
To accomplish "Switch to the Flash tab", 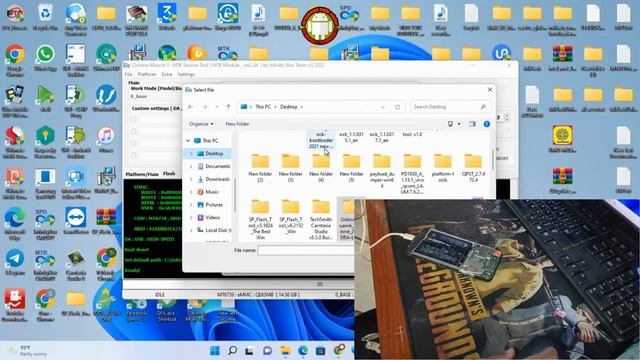I will [x=169, y=174].
